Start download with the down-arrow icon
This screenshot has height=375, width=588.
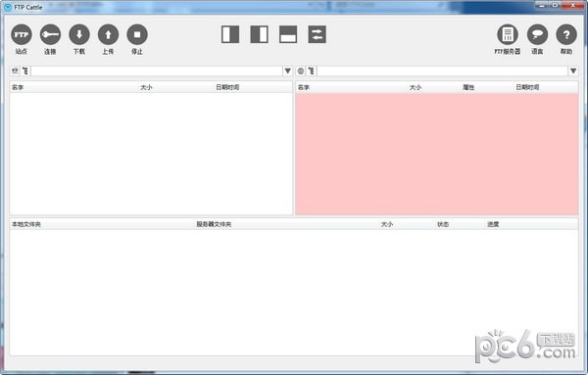(79, 34)
